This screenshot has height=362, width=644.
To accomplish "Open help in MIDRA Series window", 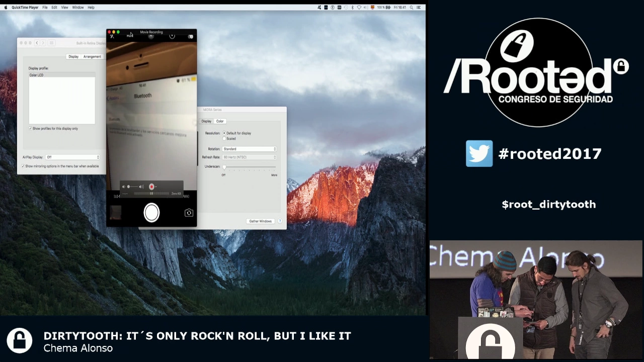I will (280, 221).
